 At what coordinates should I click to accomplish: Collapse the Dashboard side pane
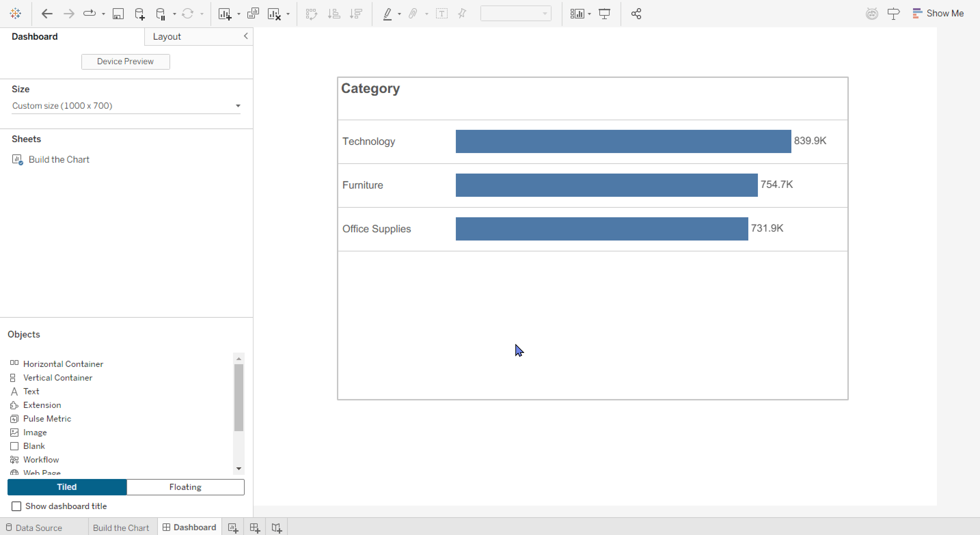click(x=246, y=36)
